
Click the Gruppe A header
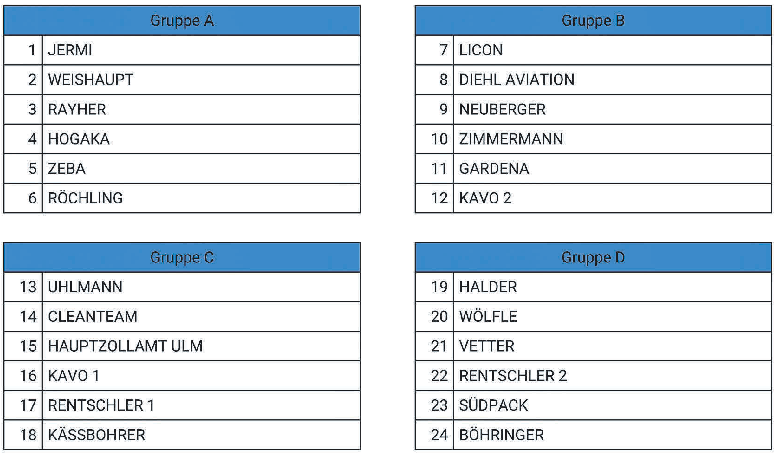(182, 20)
